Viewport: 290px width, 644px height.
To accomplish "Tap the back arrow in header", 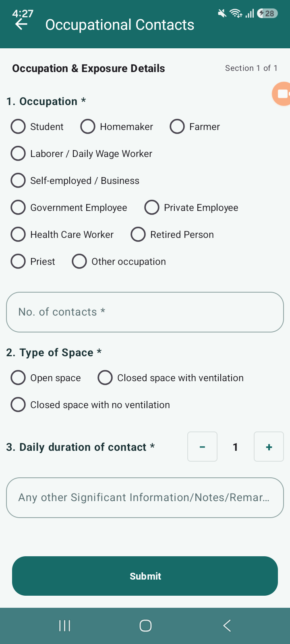I will (x=21, y=25).
